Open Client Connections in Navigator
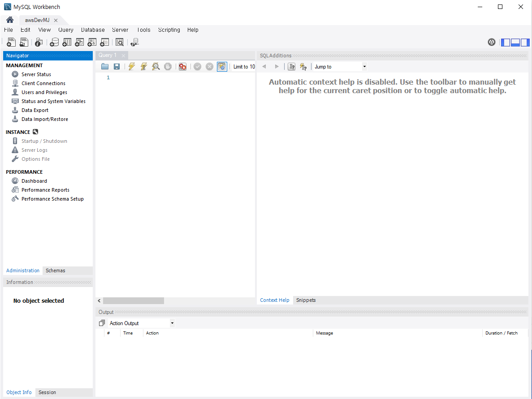Screen dimensions: 532x399 click(x=43, y=83)
